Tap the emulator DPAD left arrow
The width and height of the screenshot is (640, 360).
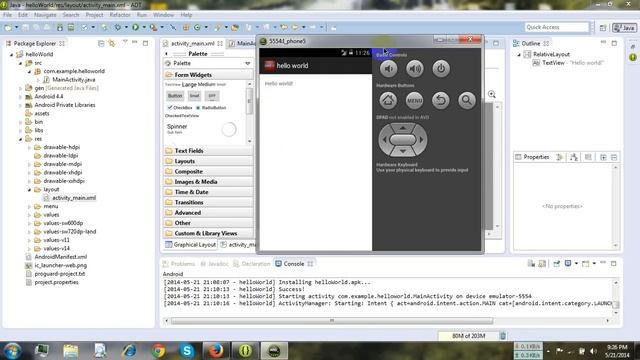(x=384, y=140)
